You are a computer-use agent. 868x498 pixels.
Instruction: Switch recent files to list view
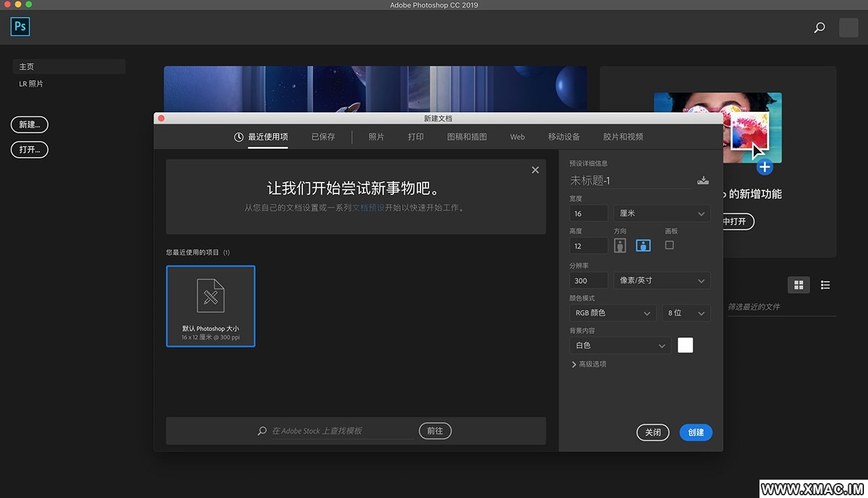click(x=825, y=285)
